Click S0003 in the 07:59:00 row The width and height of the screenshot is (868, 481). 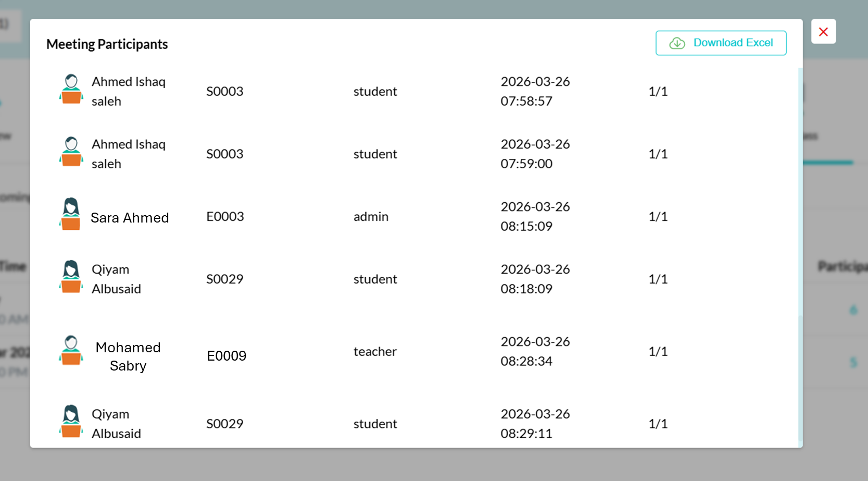tap(225, 154)
